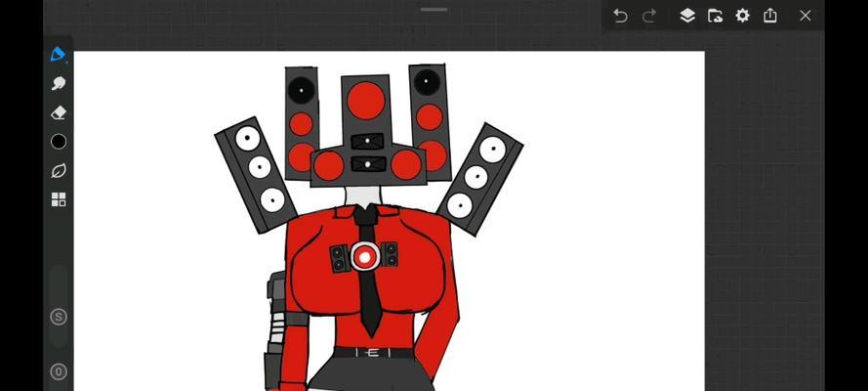Screen dimensions: 868x391
Task: Share or export the drawing
Action: coord(770,16)
